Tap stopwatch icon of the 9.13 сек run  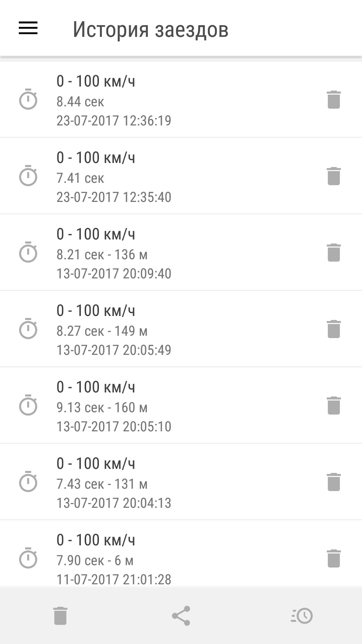(28, 406)
